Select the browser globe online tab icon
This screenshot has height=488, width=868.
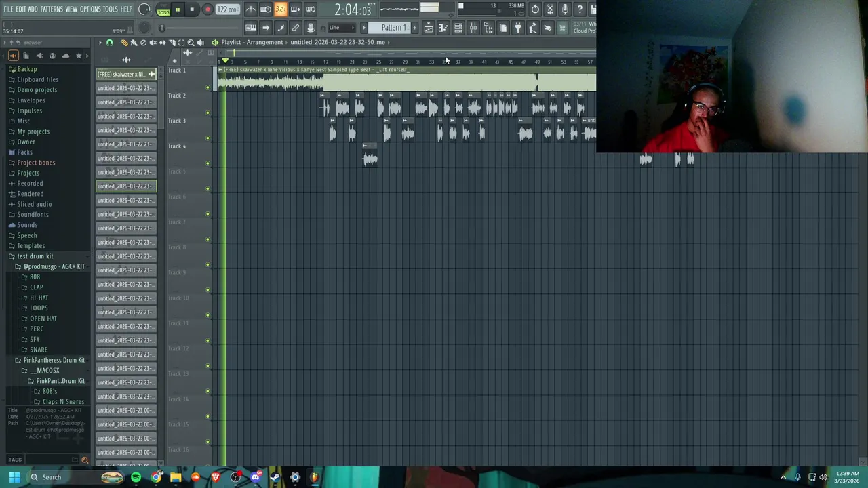[52, 56]
